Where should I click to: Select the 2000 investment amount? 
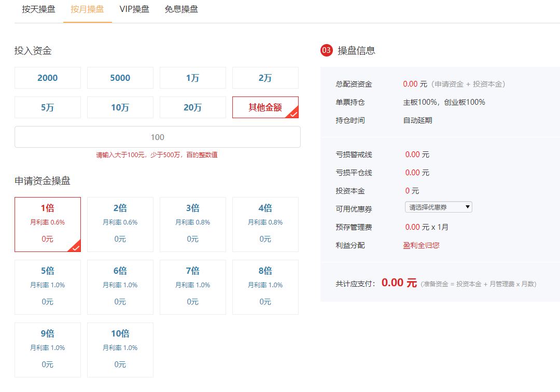pos(47,77)
